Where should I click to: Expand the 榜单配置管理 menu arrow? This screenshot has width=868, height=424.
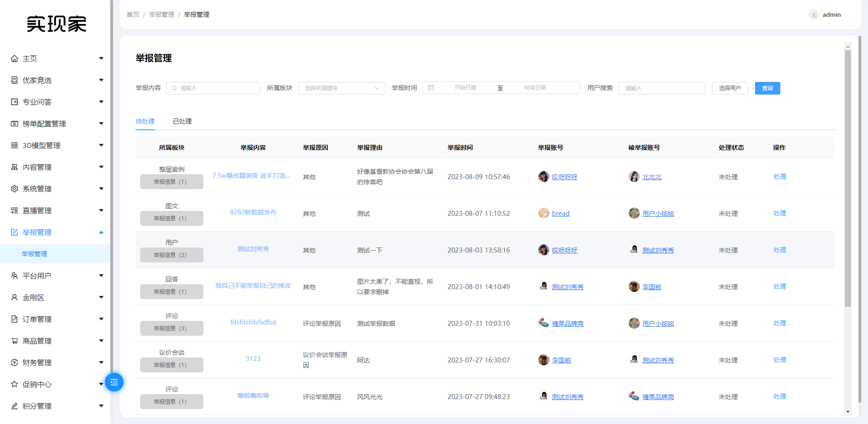(101, 124)
